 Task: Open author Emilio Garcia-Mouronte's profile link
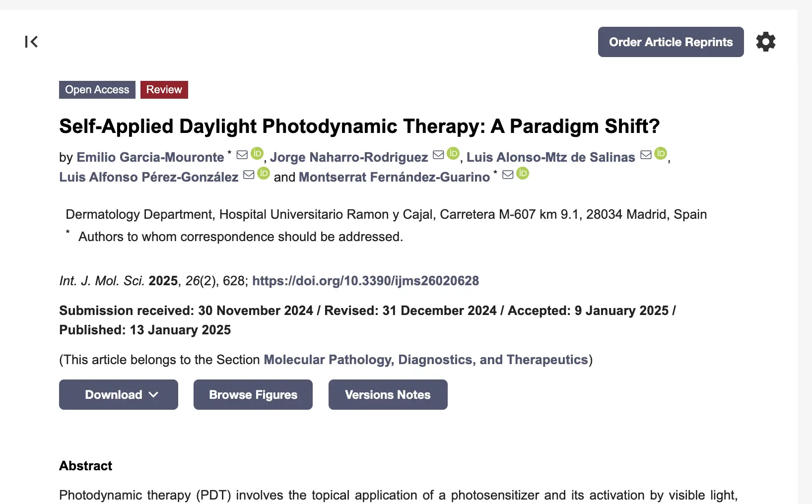tap(150, 157)
